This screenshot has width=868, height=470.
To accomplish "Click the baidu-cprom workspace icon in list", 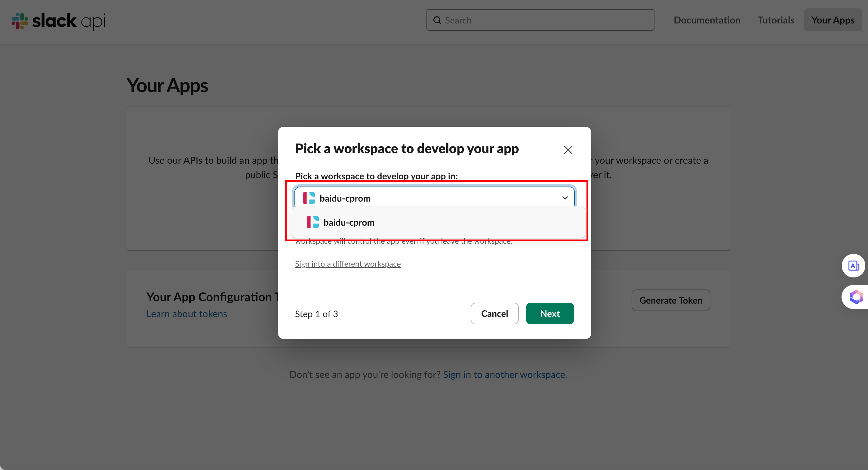I will click(312, 222).
